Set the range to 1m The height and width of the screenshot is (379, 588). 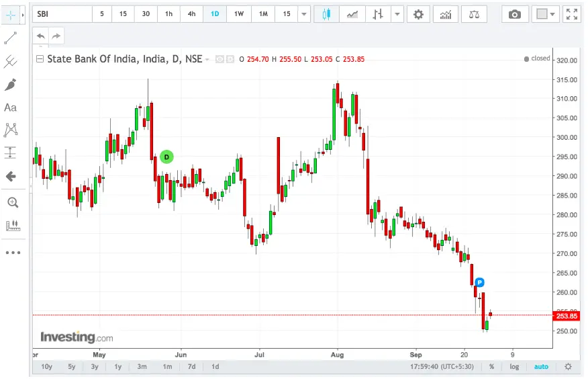167,367
